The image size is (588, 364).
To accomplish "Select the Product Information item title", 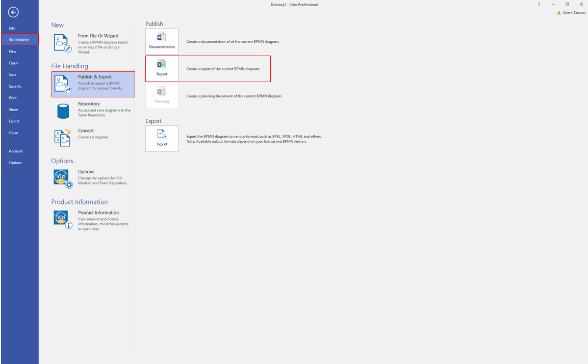I will point(98,213).
